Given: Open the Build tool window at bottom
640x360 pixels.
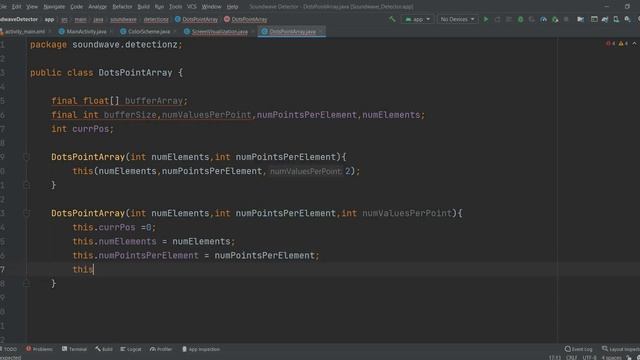Looking at the screenshot, I should click(104, 349).
